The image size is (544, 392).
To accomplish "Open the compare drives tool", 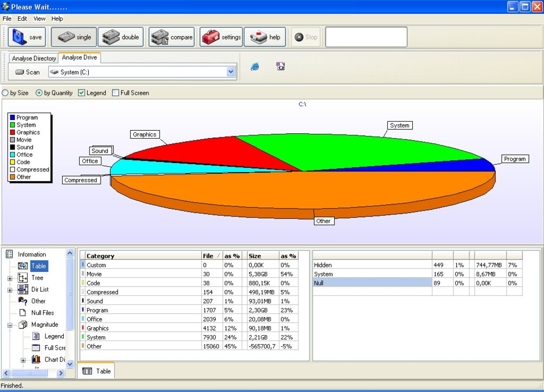I will click(x=172, y=37).
